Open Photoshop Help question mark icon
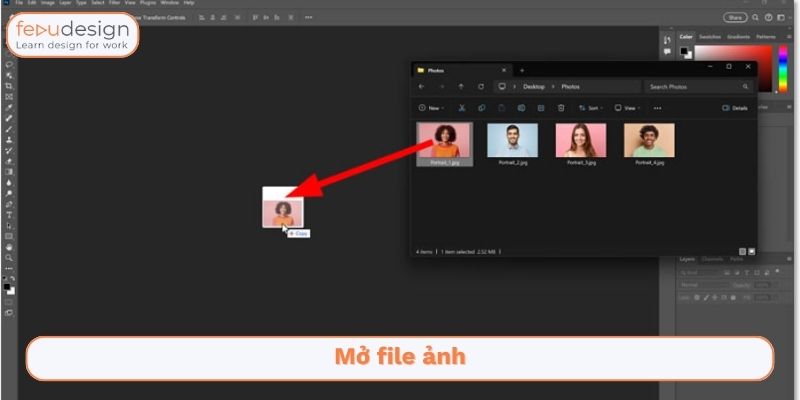The height and width of the screenshot is (400, 800). pos(768,17)
